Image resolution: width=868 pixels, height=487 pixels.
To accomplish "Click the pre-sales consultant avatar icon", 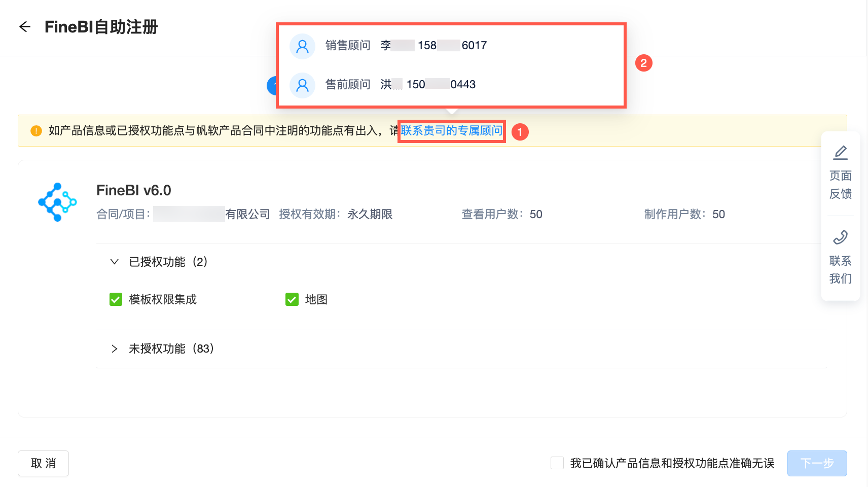I will pyautogui.click(x=302, y=85).
